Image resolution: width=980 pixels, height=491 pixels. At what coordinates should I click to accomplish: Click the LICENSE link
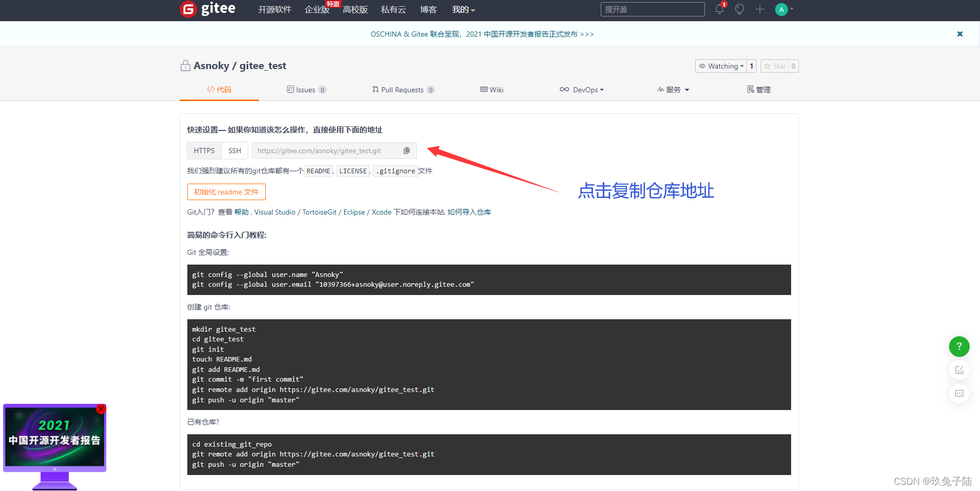(x=353, y=171)
